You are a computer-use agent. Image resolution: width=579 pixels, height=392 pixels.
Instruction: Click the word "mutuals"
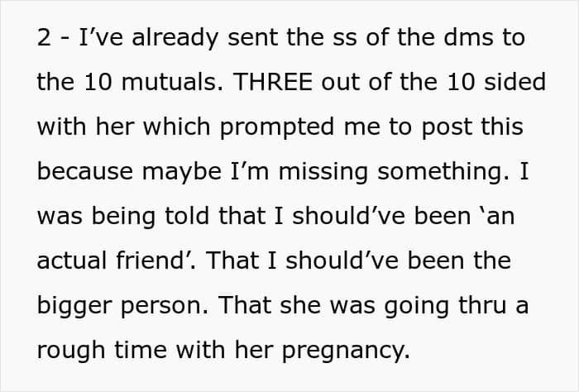[146, 83]
